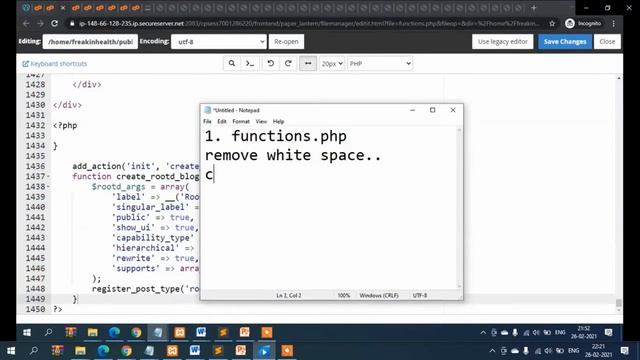Click Save Changes button

click(x=565, y=42)
